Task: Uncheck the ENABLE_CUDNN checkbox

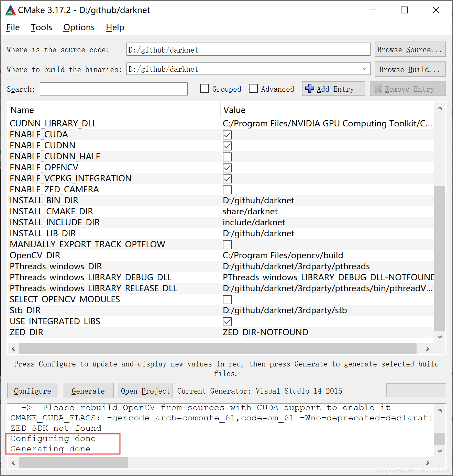Action: click(x=227, y=146)
